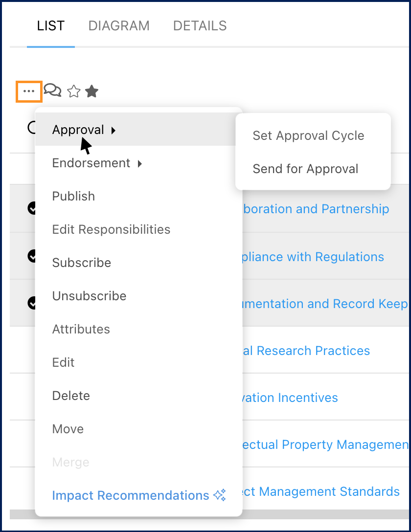Select the Delete menu option
The width and height of the screenshot is (411, 532).
pos(71,396)
